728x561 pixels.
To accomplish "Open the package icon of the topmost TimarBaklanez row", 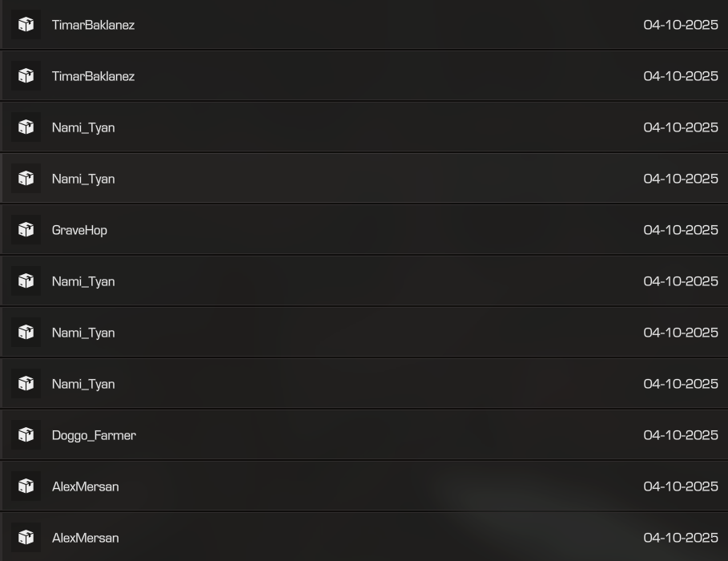I will click(x=26, y=25).
